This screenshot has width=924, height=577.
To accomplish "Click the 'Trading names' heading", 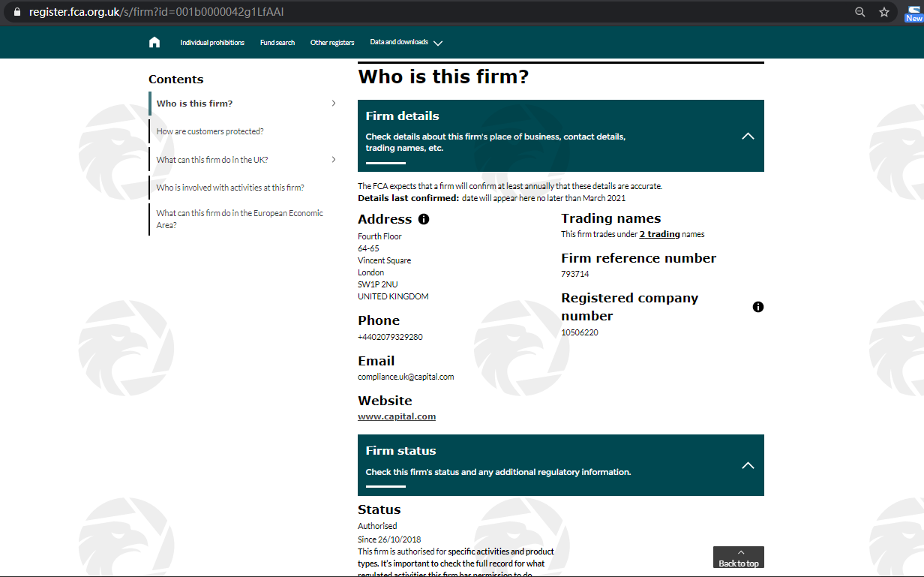I will coord(611,218).
